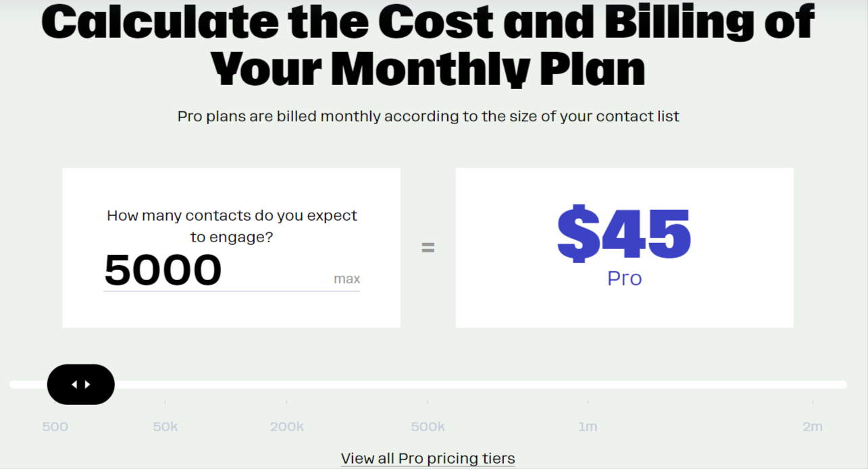Click the "200k" mark on the slider scale
The image size is (868, 469).
287,426
